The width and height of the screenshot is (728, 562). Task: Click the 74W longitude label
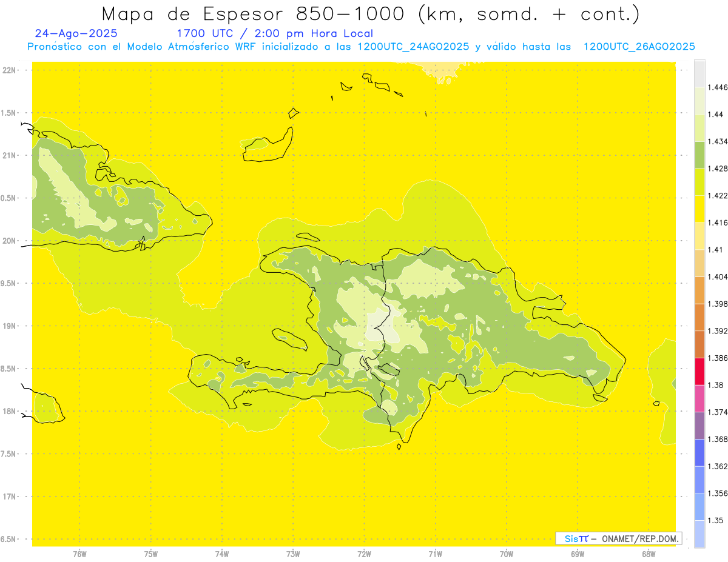pyautogui.click(x=222, y=554)
